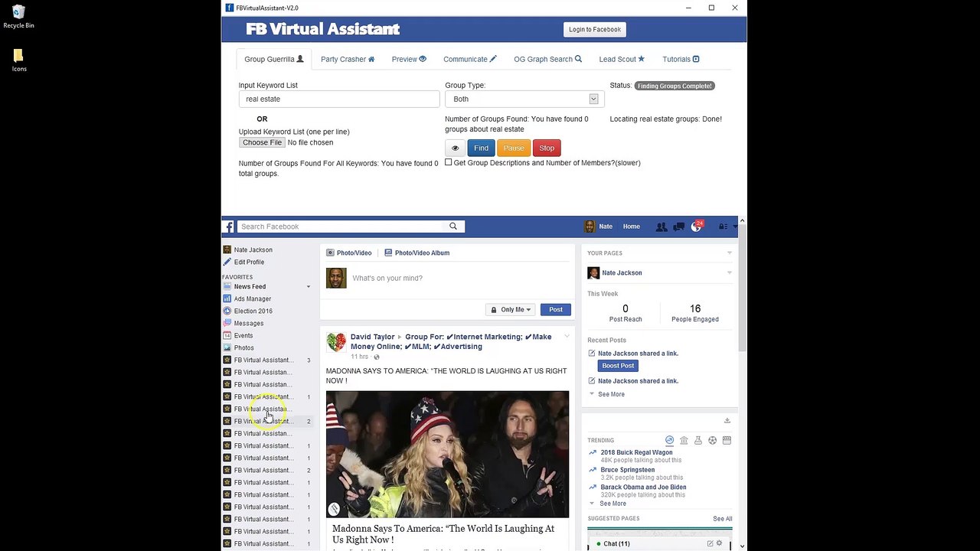Open Events in the left sidebar
The image size is (980, 551).
pos(243,335)
